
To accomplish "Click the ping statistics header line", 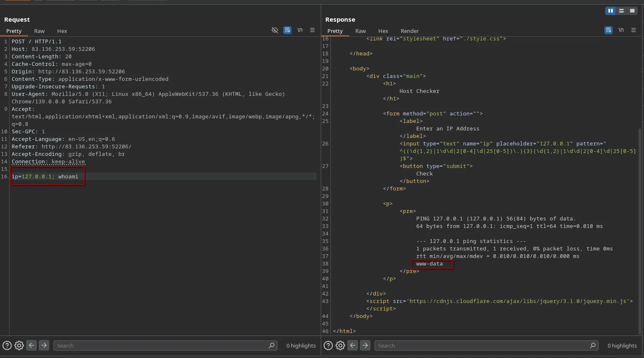I will click(471, 241).
